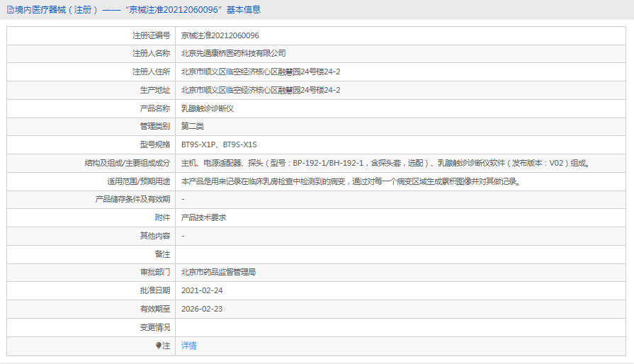Viewport: 634px width, 364px height.
Task: Select 第二类 management category value
Action: [193, 127]
